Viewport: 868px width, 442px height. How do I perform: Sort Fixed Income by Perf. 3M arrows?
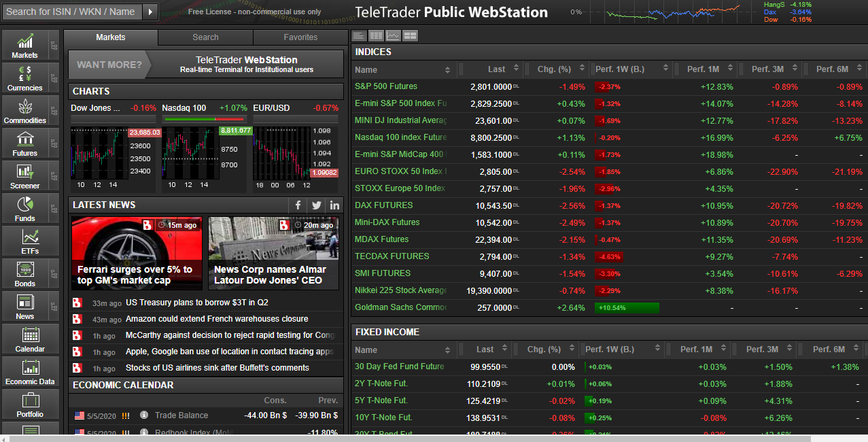pyautogui.click(x=790, y=350)
